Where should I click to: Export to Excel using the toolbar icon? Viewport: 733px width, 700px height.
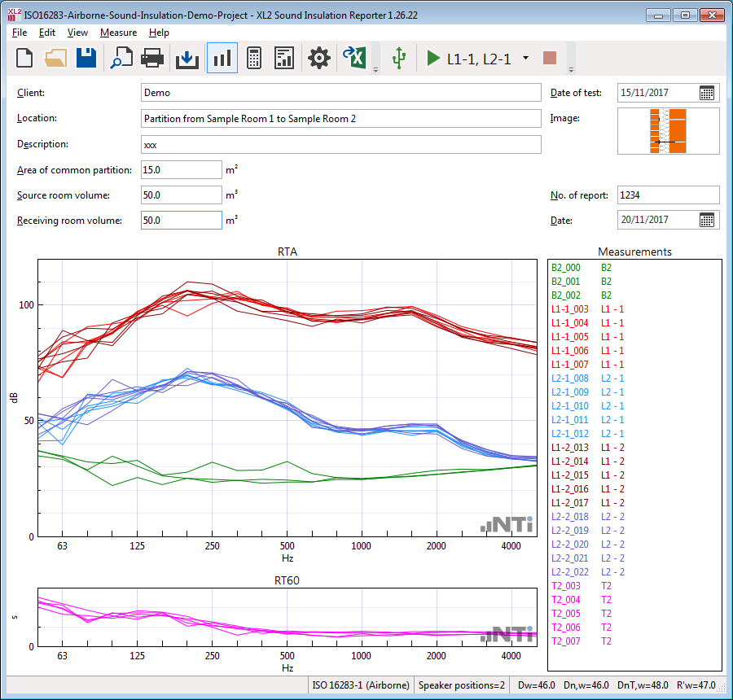353,58
